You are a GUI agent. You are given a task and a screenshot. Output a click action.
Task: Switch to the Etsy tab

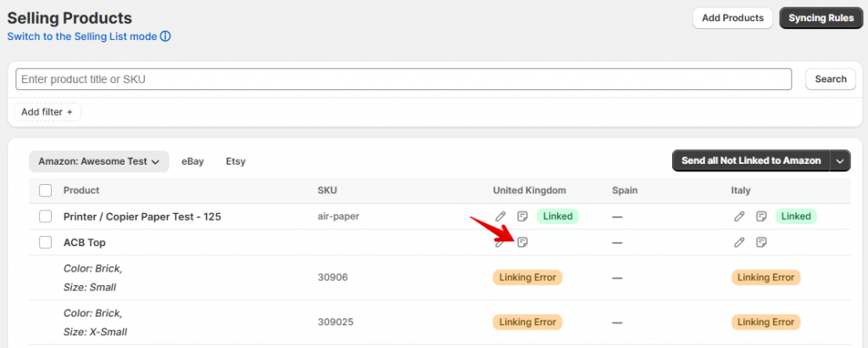236,161
